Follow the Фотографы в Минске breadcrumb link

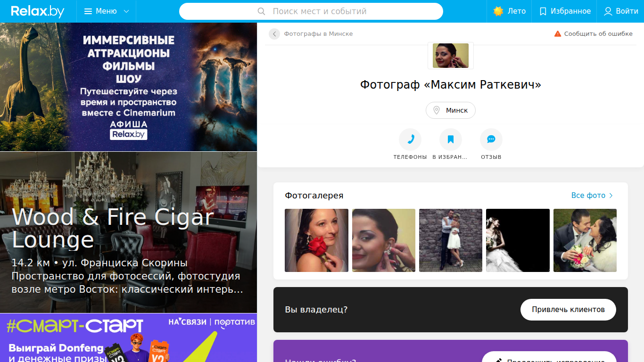[318, 34]
